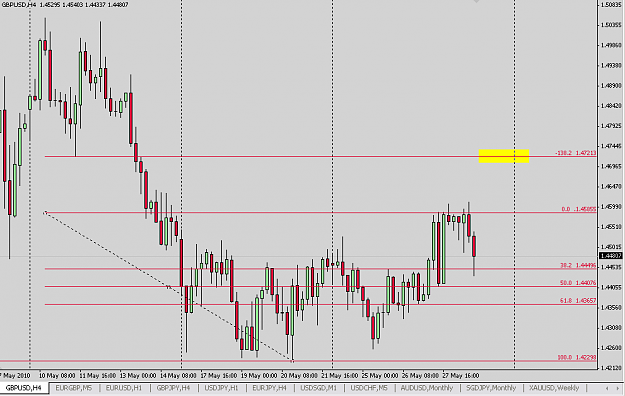Open the SGDJPY,Monthly chart tab
625x396 pixels.
coord(491,388)
